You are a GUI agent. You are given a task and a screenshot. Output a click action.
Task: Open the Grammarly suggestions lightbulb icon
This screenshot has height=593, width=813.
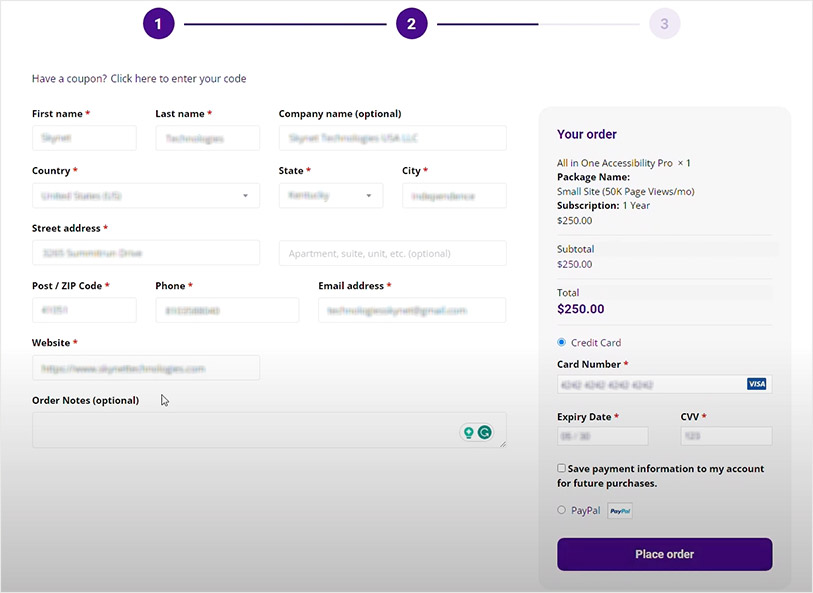point(468,432)
